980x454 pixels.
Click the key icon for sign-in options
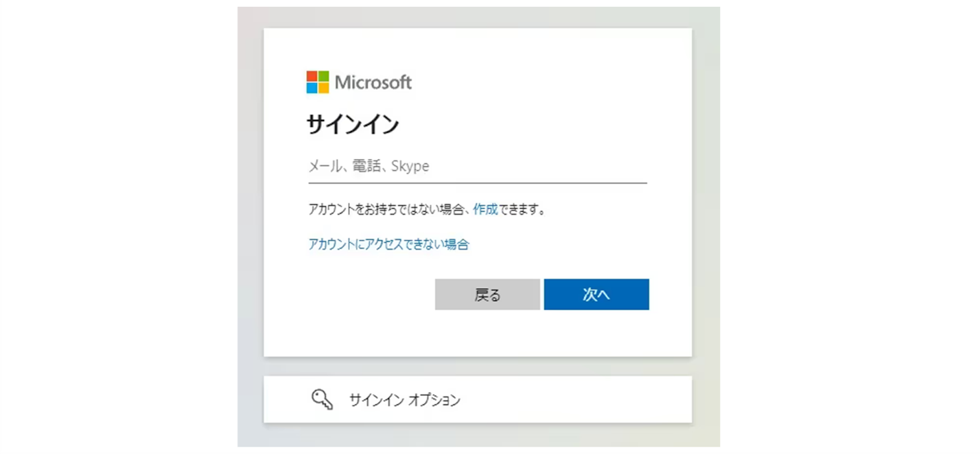coord(322,399)
